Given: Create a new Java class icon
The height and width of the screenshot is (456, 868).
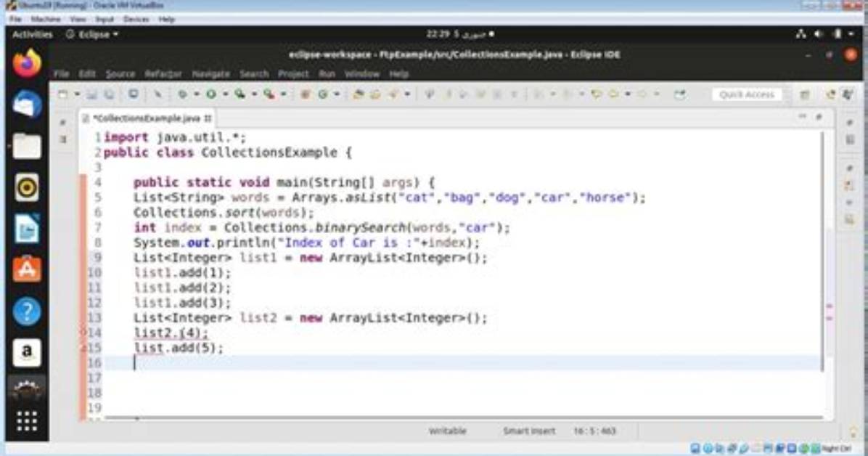Looking at the screenshot, I should click(x=323, y=94).
